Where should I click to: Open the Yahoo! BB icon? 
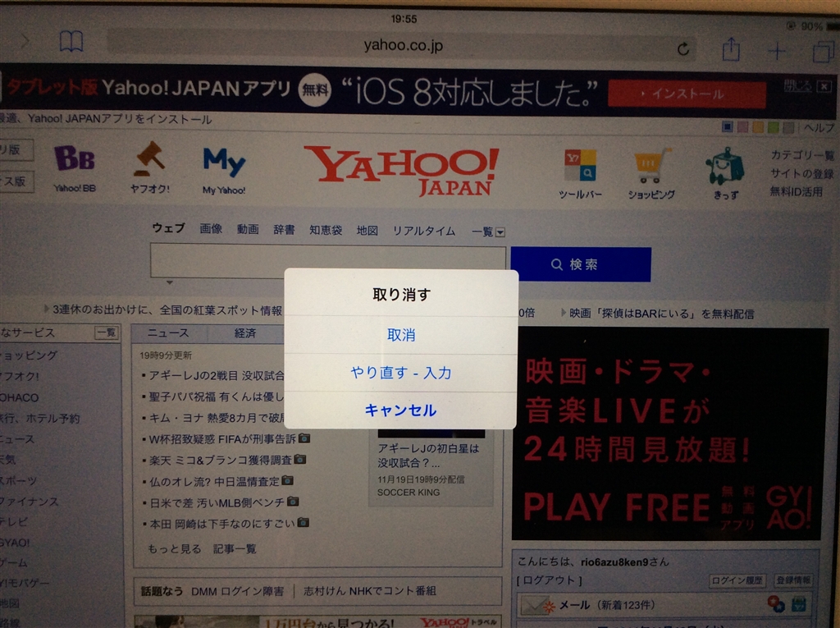coord(75,168)
